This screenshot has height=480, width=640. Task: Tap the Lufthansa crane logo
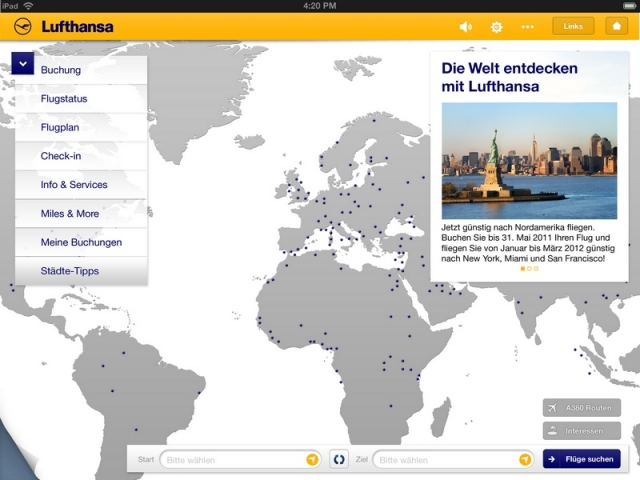click(x=22, y=27)
